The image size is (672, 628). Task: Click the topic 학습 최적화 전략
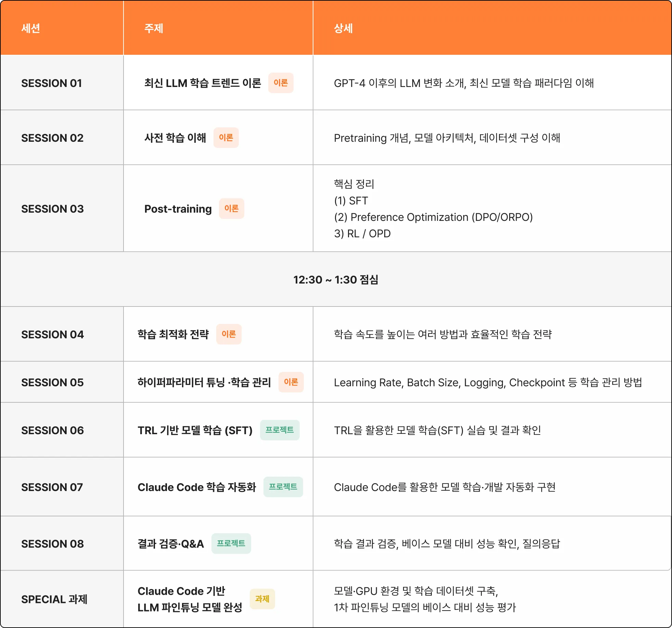(173, 335)
